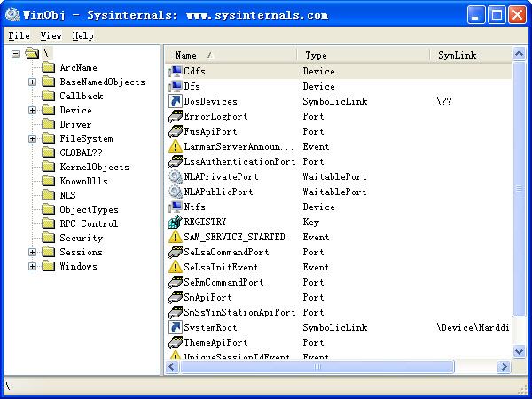This screenshot has width=532, height=399.
Task: Click the SystemRoot symbolic link icon
Action: point(176,327)
